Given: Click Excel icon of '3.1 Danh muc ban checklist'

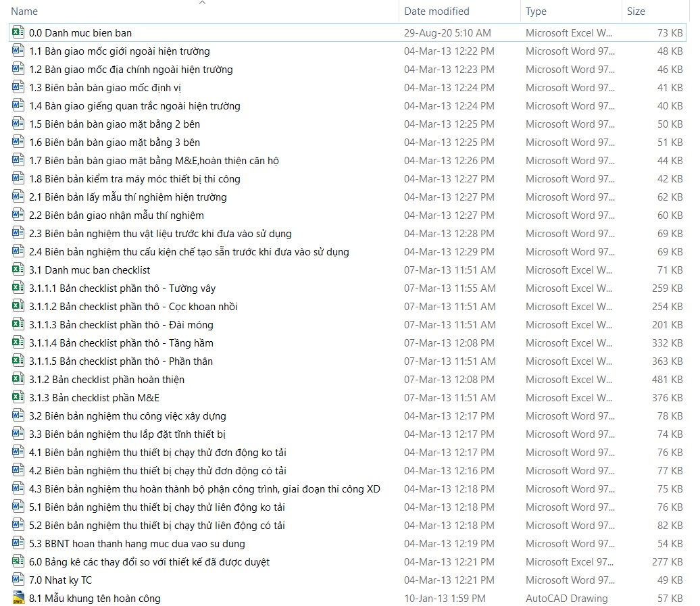Looking at the screenshot, I should [18, 270].
